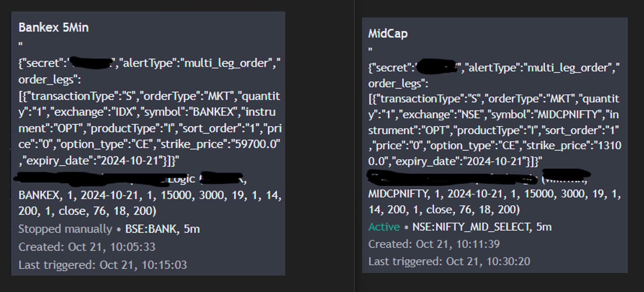The width and height of the screenshot is (644, 292).
Task: Click the BANKEX symbol value in JSON
Action: (213, 112)
